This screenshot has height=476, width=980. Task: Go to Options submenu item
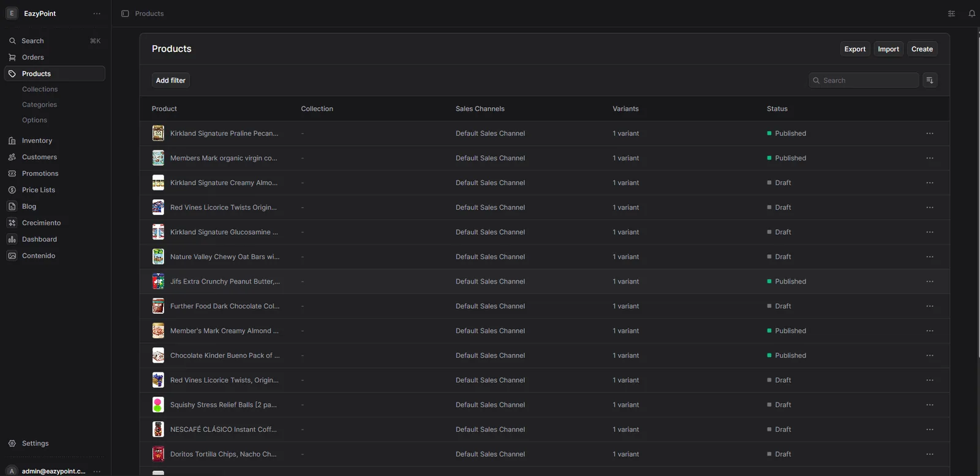pyautogui.click(x=34, y=120)
